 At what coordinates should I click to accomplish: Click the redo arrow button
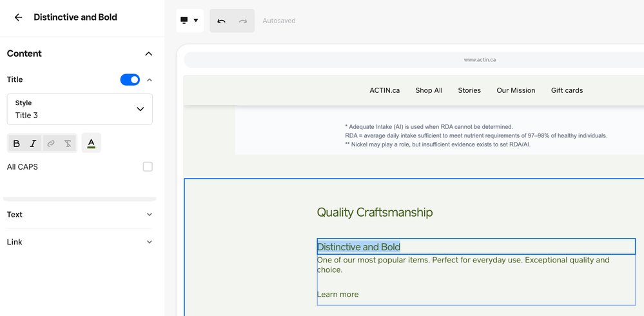(243, 21)
